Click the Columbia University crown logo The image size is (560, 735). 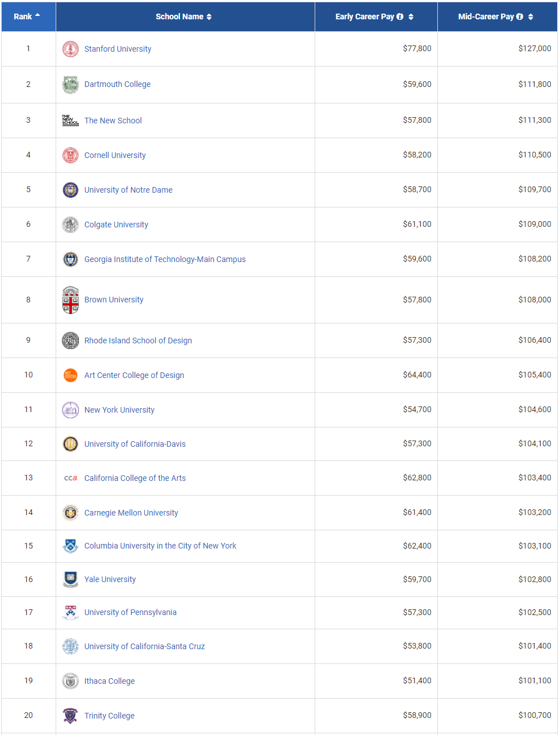pos(70,546)
